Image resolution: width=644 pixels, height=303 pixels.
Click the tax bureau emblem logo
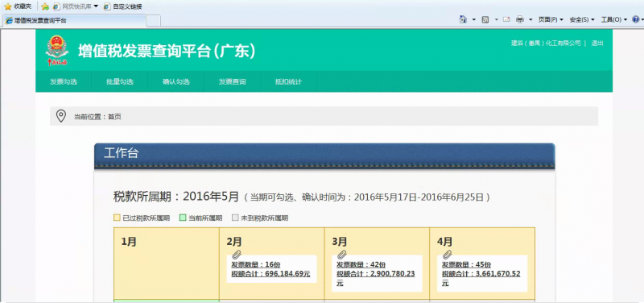pyautogui.click(x=56, y=51)
